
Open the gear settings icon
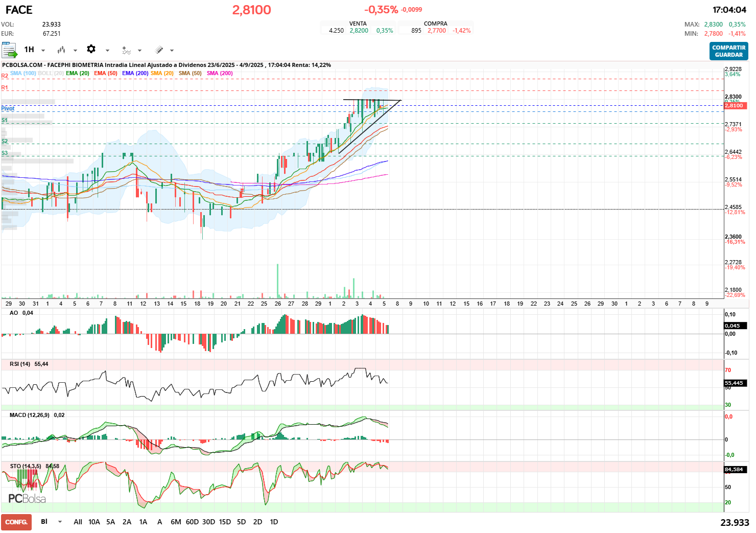point(91,49)
